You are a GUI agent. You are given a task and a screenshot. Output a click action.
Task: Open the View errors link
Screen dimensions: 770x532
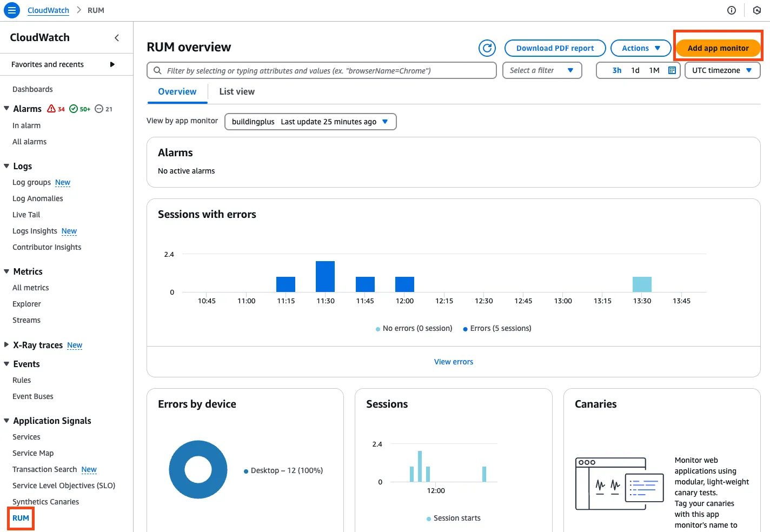(x=454, y=362)
